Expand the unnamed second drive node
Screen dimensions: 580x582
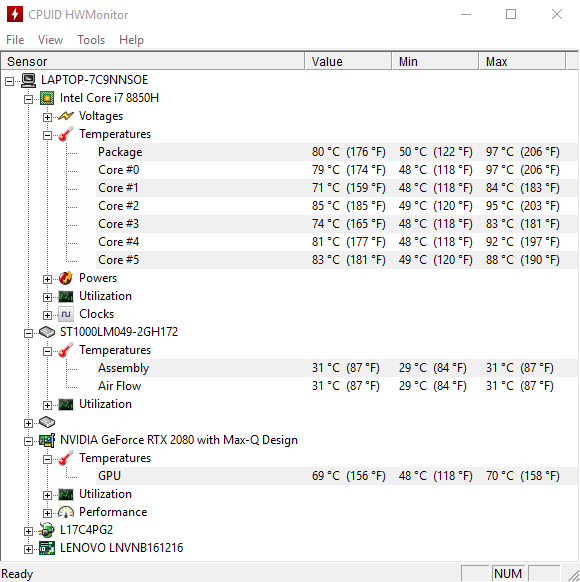click(28, 424)
